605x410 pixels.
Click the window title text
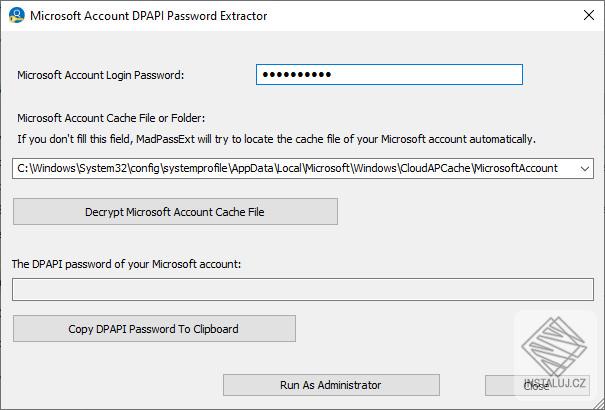point(149,16)
